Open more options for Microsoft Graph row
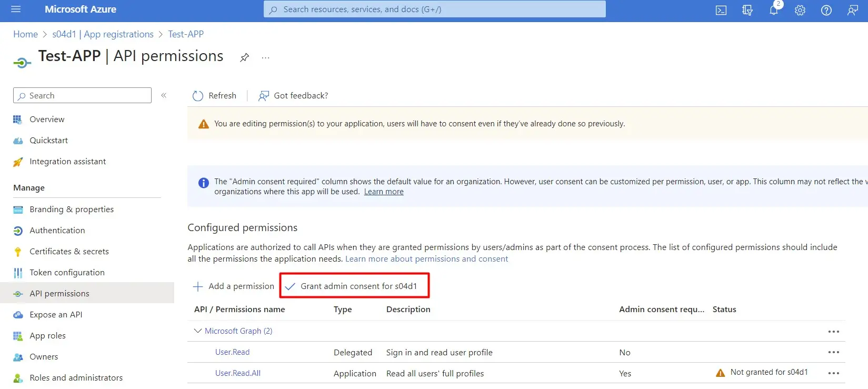The image size is (868, 389). click(x=834, y=332)
